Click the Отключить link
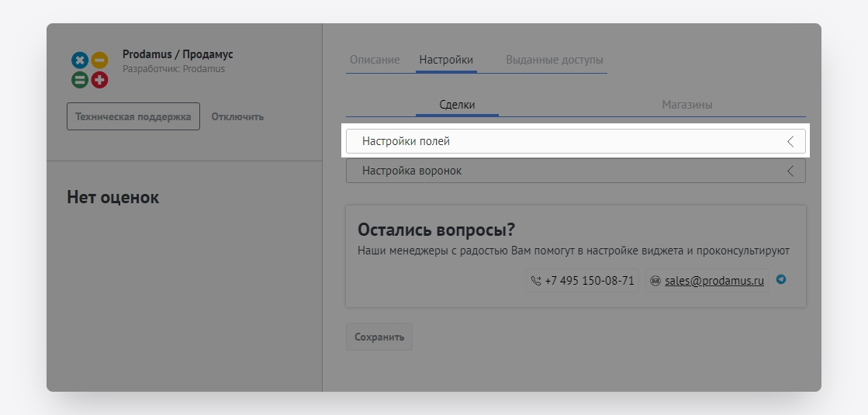The width and height of the screenshot is (868, 415). point(237,116)
